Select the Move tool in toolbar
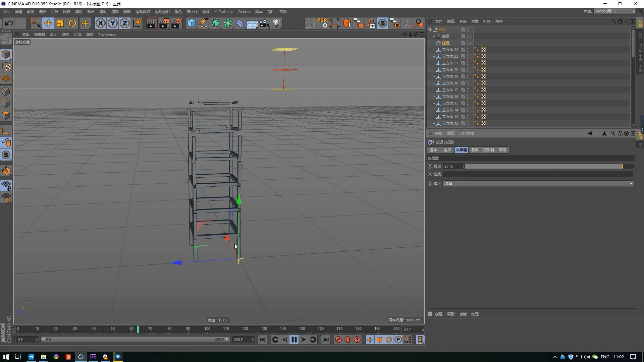Screen dimensions: 644x362 pyautogui.click(x=48, y=23)
